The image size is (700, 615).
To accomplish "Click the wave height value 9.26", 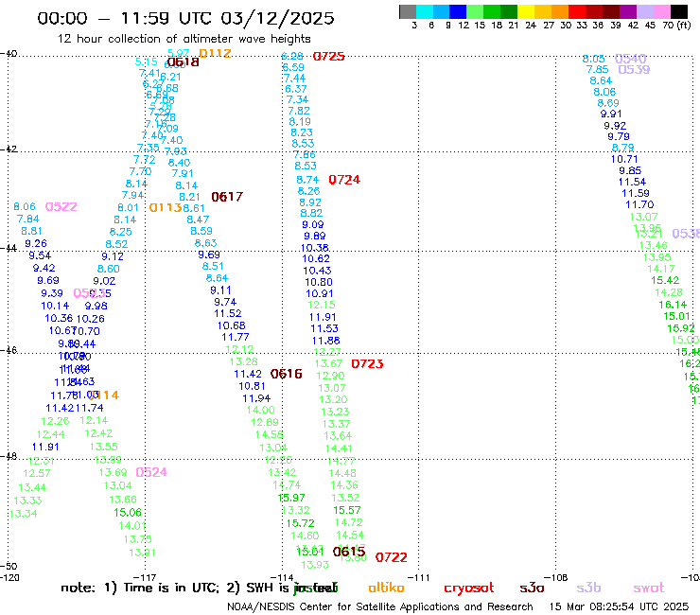I will point(36,243).
